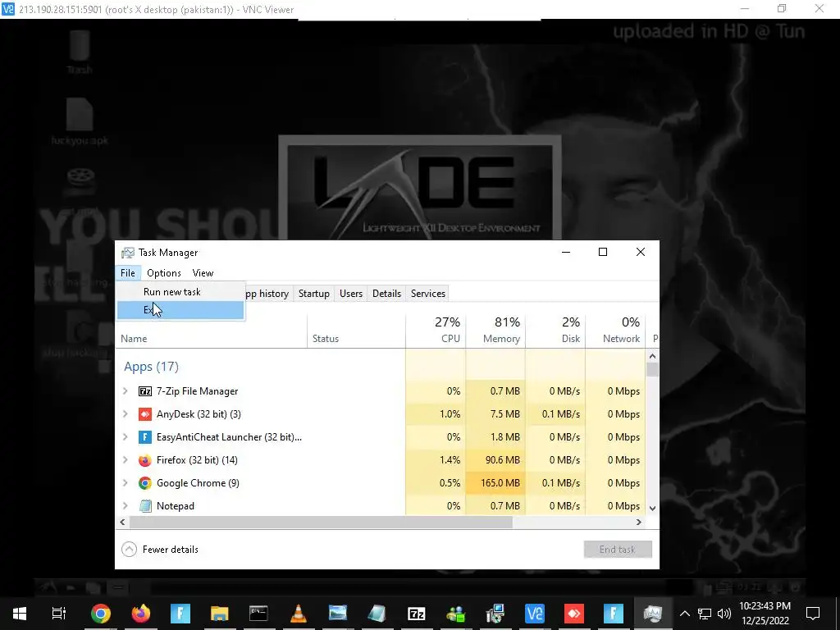The image size is (840, 630).
Task: Open the network status tray icon
Action: [705, 614]
